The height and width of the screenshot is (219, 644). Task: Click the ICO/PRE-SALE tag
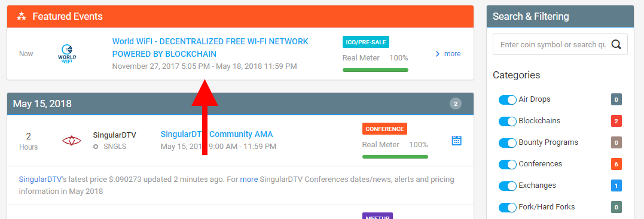tap(366, 42)
